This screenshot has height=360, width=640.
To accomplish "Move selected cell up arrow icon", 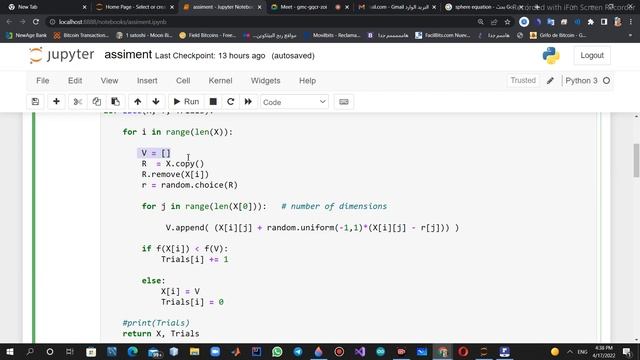I will coord(138,102).
